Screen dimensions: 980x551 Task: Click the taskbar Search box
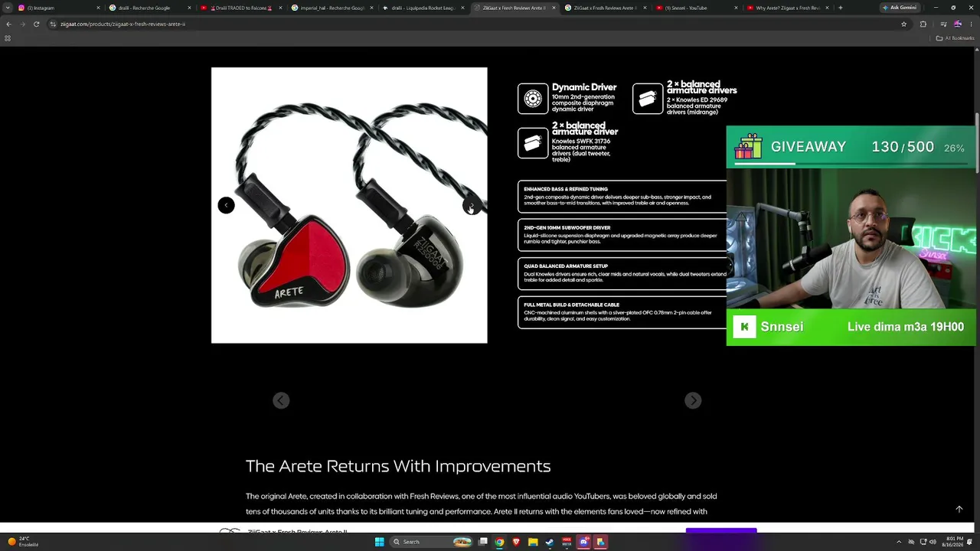coord(431,542)
